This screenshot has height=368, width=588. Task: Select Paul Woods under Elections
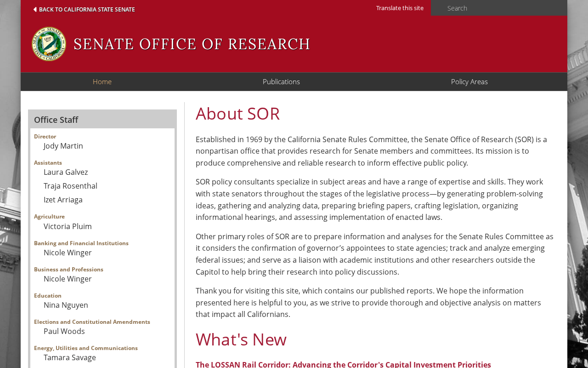[64, 331]
